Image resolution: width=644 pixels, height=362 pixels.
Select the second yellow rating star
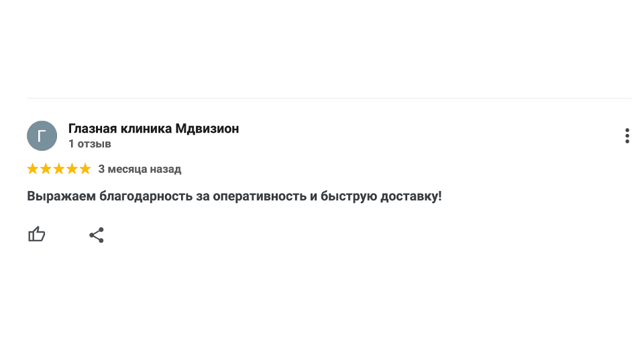pyautogui.click(x=46, y=169)
